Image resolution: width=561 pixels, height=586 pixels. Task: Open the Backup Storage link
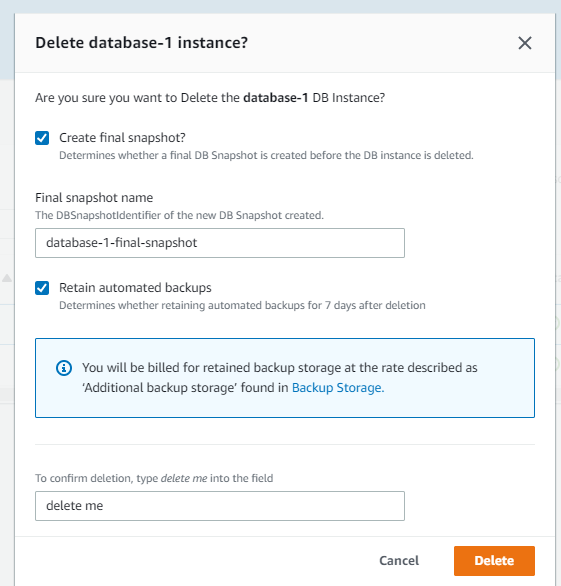coord(338,388)
